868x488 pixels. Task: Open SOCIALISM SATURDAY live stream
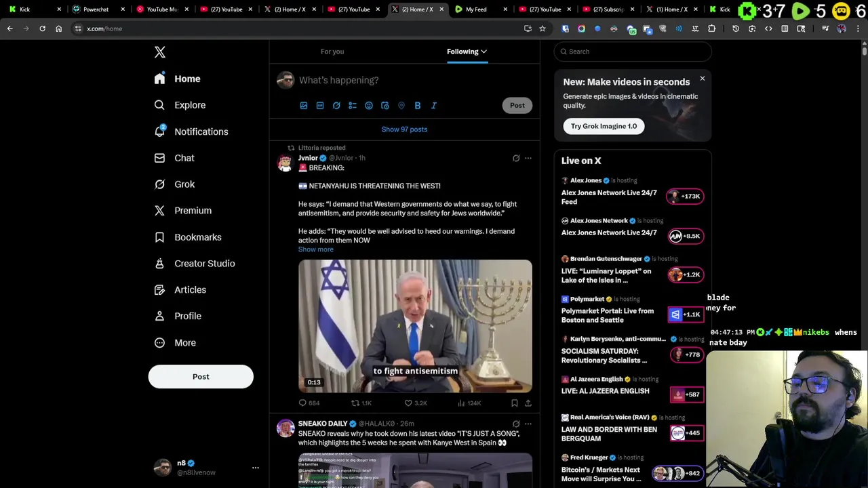pos(604,356)
